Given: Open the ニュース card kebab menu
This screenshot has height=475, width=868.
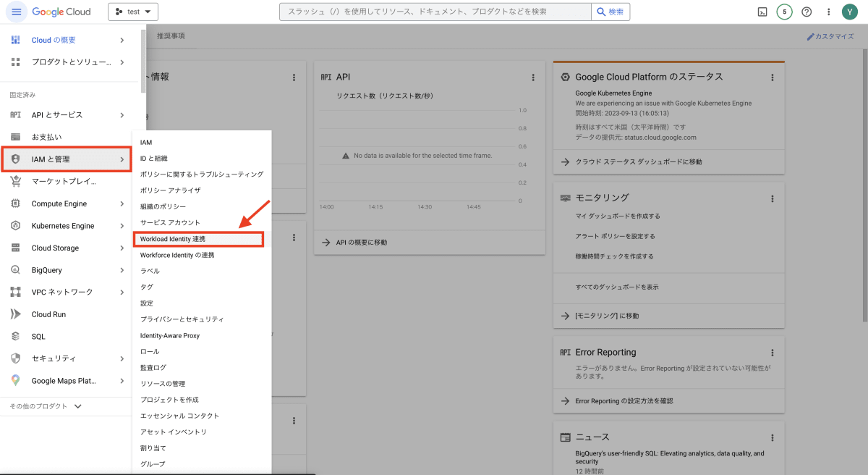Looking at the screenshot, I should coord(772,437).
